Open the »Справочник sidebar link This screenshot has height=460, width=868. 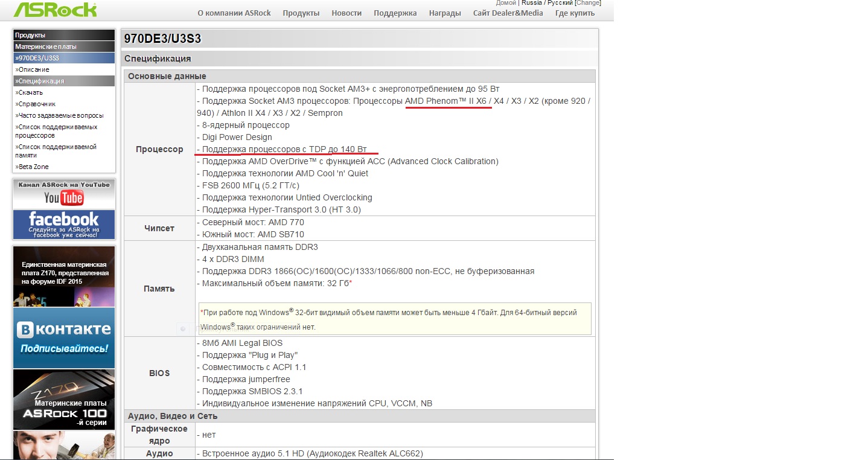click(36, 104)
